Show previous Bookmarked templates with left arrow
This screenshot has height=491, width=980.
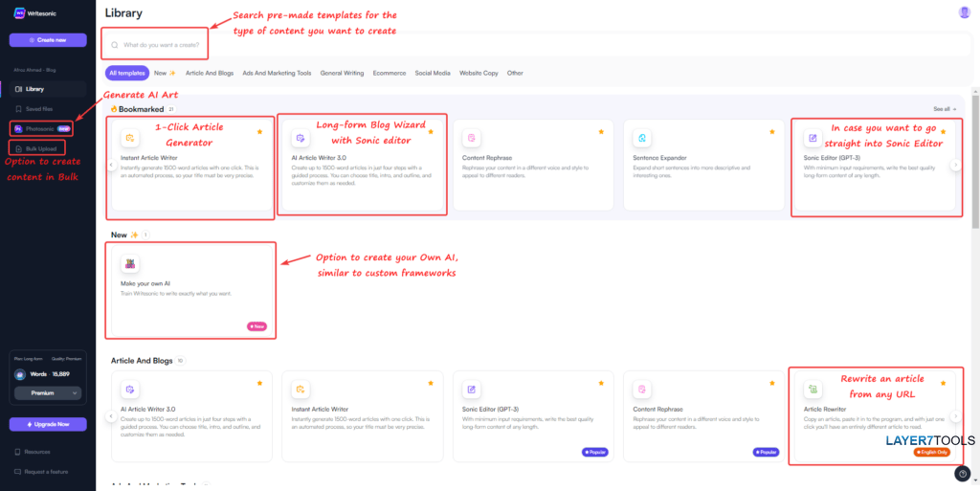tap(111, 165)
